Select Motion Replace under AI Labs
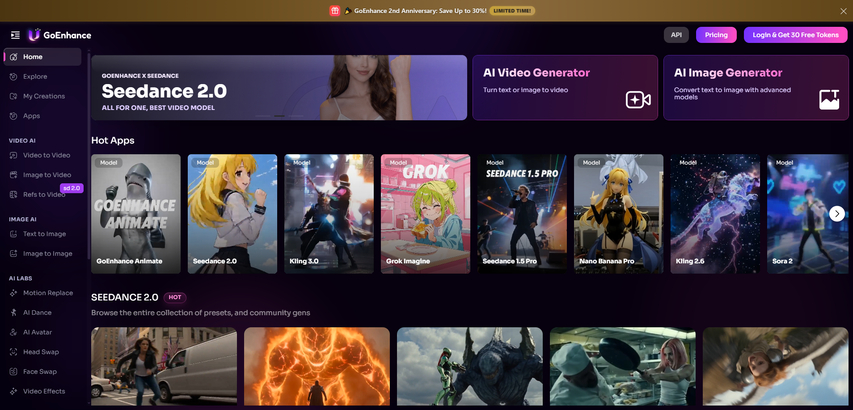The height and width of the screenshot is (410, 853). click(42, 293)
